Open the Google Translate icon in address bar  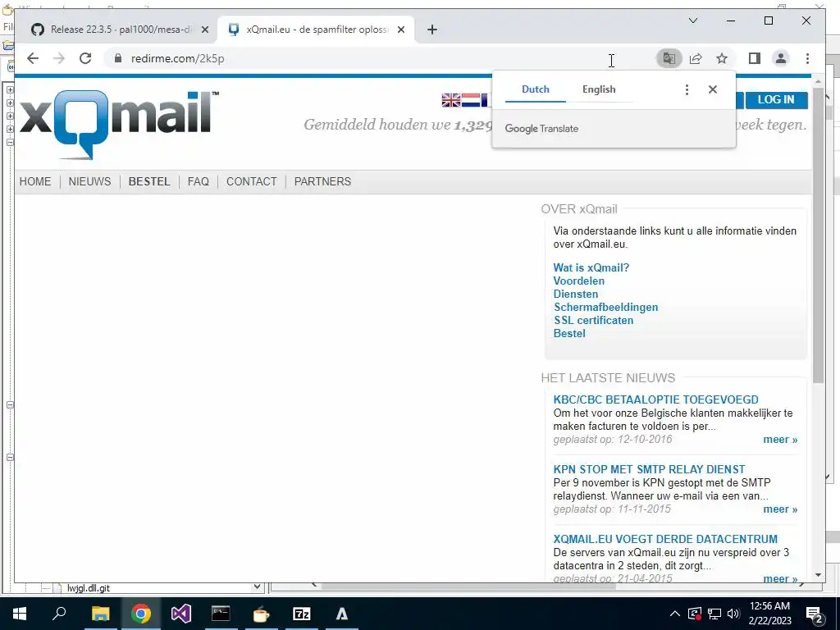pos(669,58)
